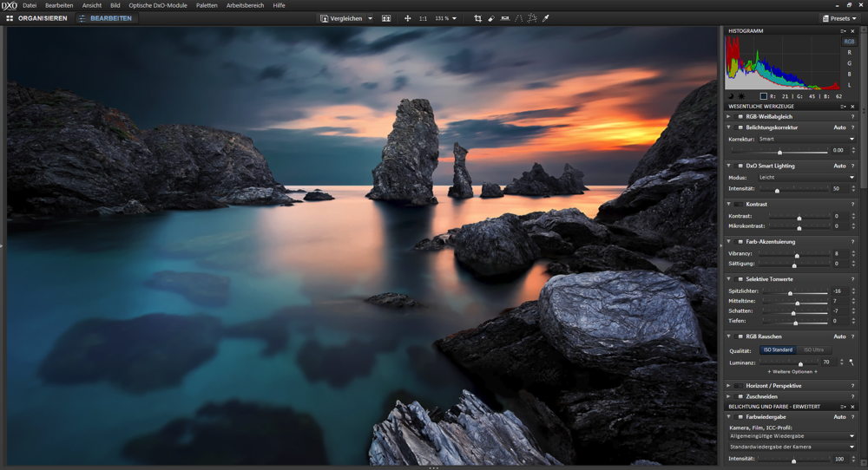Click the eyedropper color picker tool
868x470 pixels.
(x=546, y=18)
